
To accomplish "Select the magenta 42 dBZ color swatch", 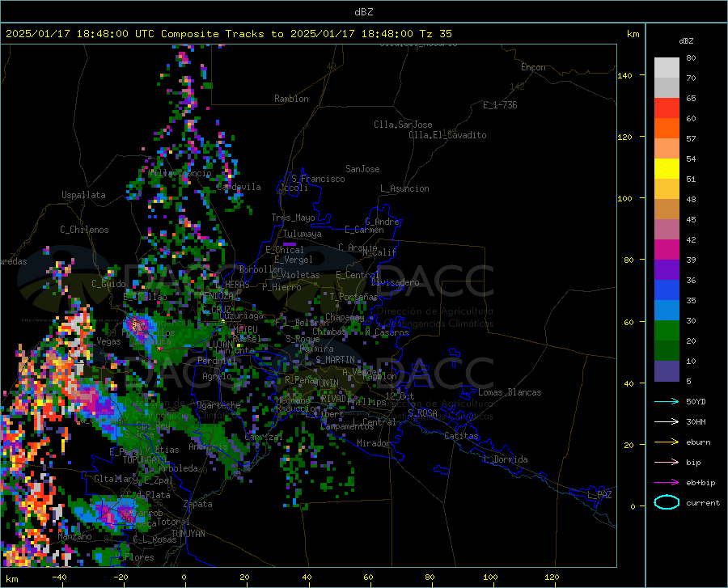I will 667,250.
